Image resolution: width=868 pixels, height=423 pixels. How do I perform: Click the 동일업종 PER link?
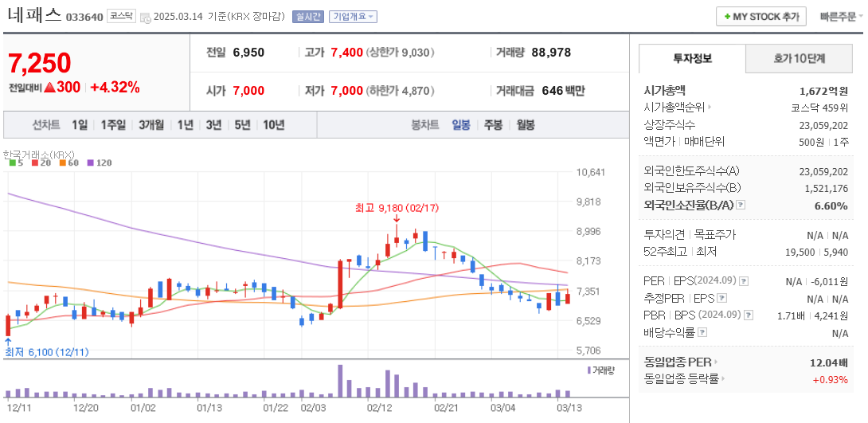click(x=678, y=362)
